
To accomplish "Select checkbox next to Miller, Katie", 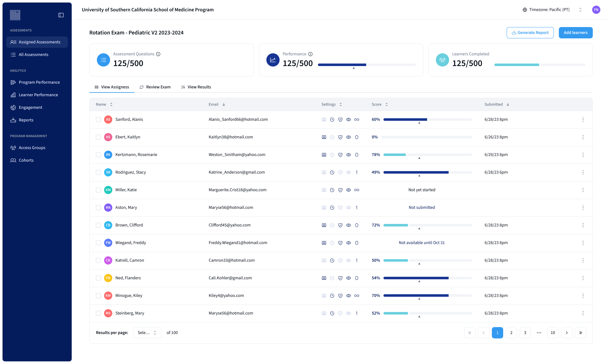I will point(98,190).
